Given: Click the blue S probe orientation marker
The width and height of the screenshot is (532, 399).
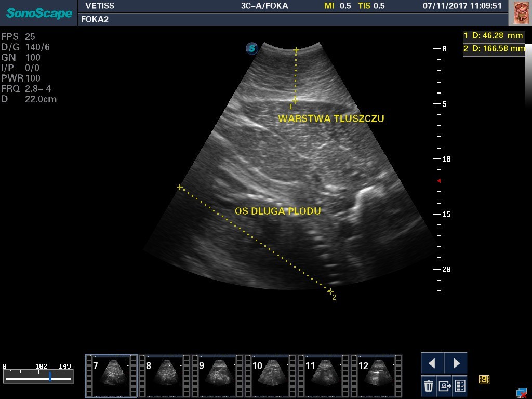Looking at the screenshot, I should pos(252,49).
